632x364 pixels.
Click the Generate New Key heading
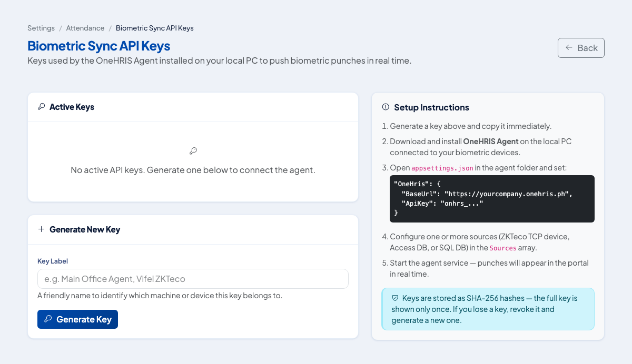tap(85, 229)
